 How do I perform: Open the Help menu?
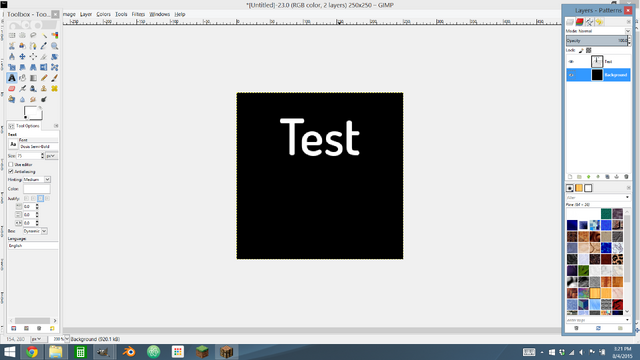[x=180, y=14]
